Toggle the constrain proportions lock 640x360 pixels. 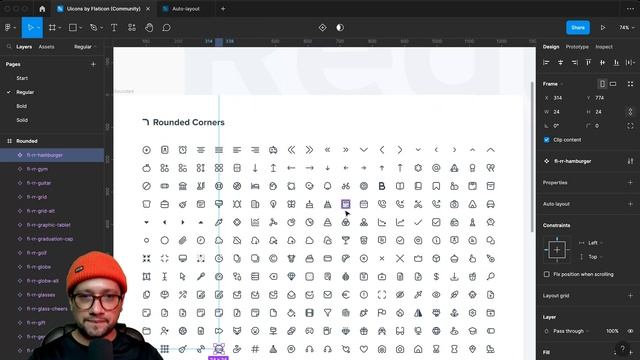631,112
